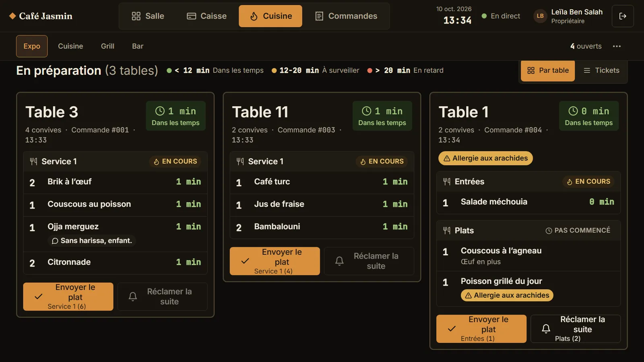Click the Table 1 timer clock icon
644x362 pixels.
573,111
